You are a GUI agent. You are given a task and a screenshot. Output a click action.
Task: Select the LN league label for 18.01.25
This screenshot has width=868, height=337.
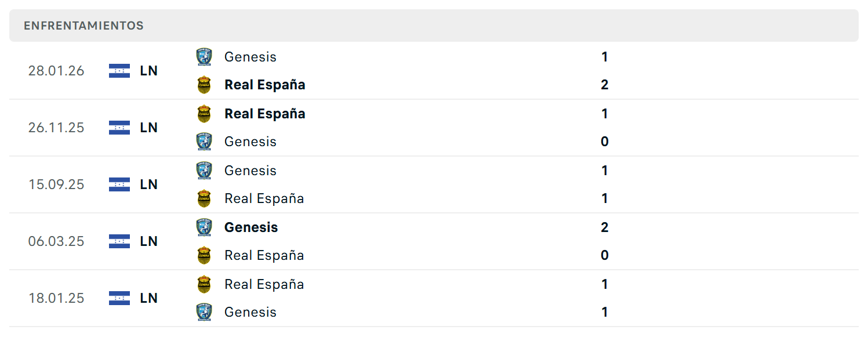149,298
